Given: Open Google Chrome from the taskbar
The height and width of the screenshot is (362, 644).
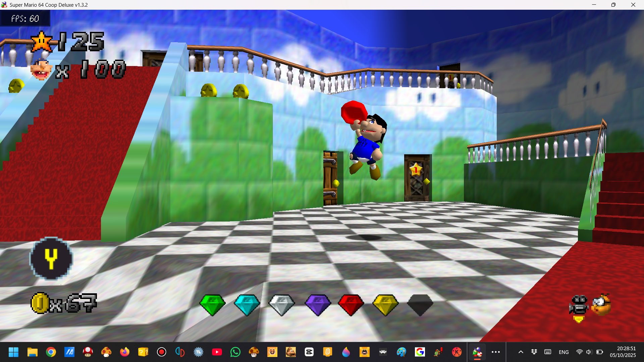Looking at the screenshot, I should click(x=51, y=352).
